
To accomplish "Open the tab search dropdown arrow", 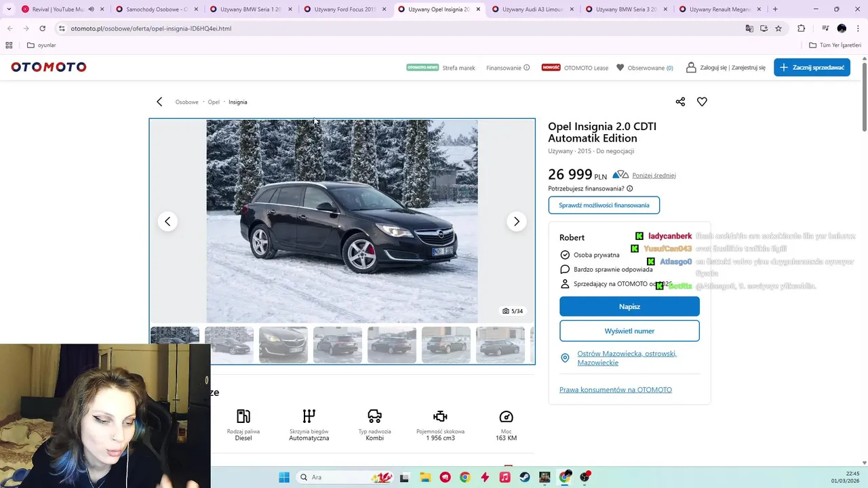I will pos(9,9).
